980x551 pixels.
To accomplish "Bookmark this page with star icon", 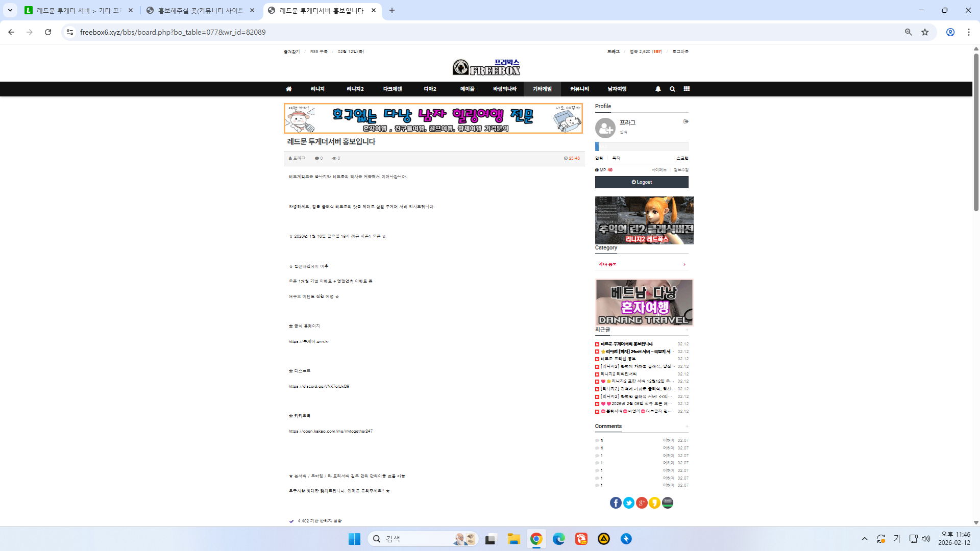I will [925, 32].
